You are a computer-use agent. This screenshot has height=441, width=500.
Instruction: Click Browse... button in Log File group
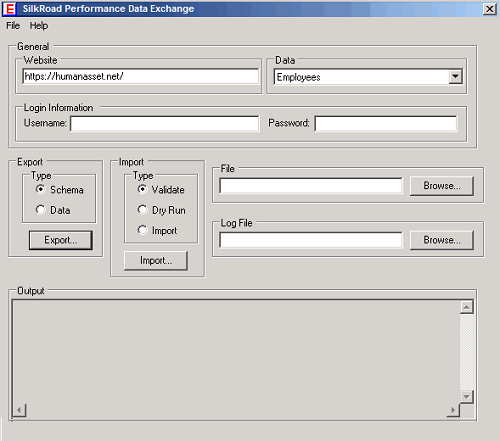(442, 240)
